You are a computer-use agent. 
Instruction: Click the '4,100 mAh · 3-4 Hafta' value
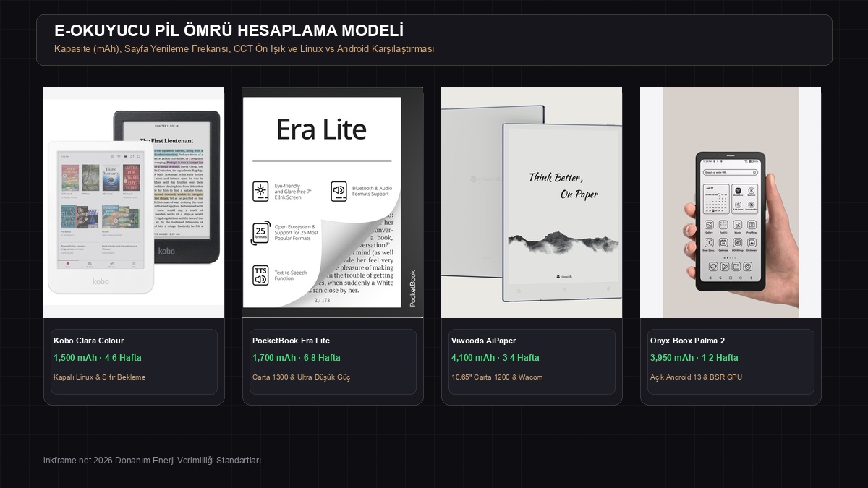point(495,358)
